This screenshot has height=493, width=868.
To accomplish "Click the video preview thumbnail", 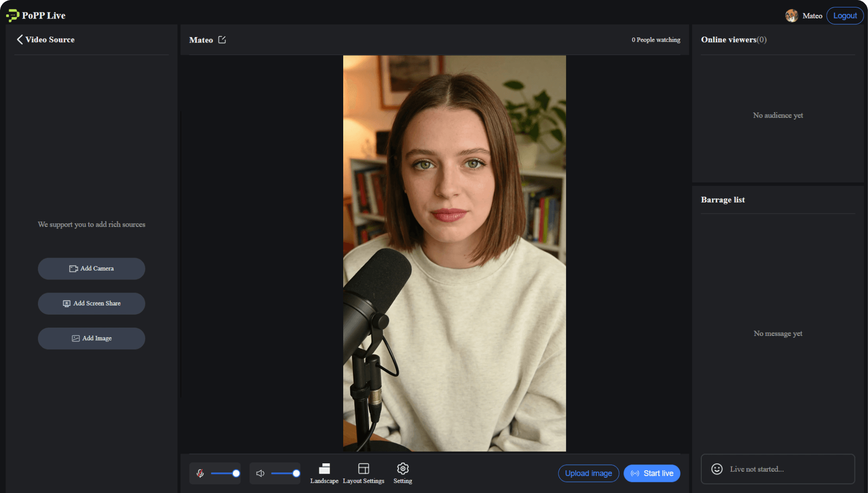I will coord(454,253).
